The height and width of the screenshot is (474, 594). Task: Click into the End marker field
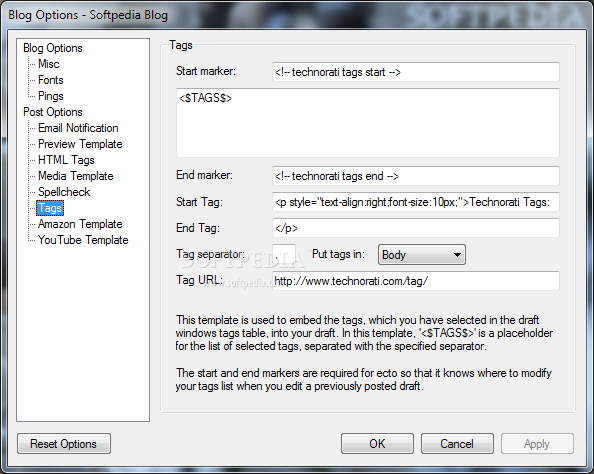[x=416, y=176]
